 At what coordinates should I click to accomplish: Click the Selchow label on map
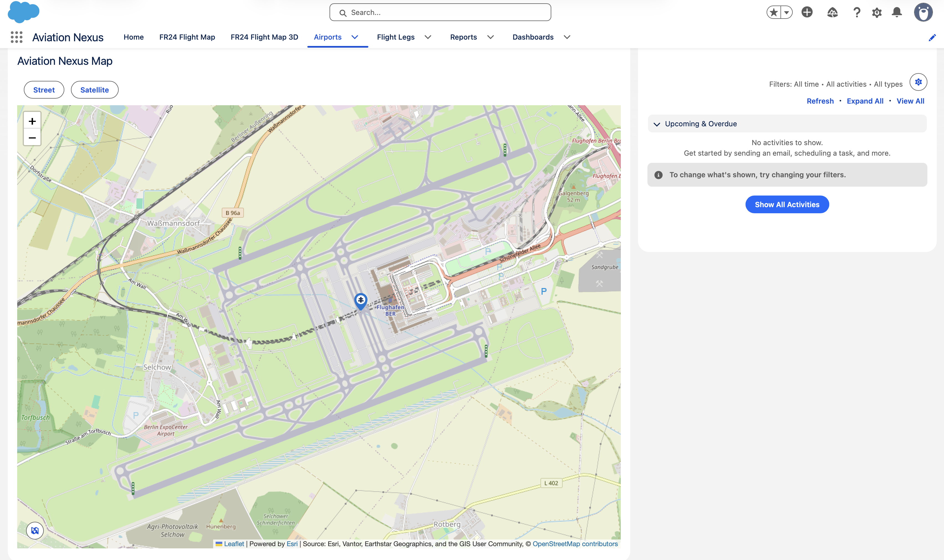pyautogui.click(x=157, y=367)
